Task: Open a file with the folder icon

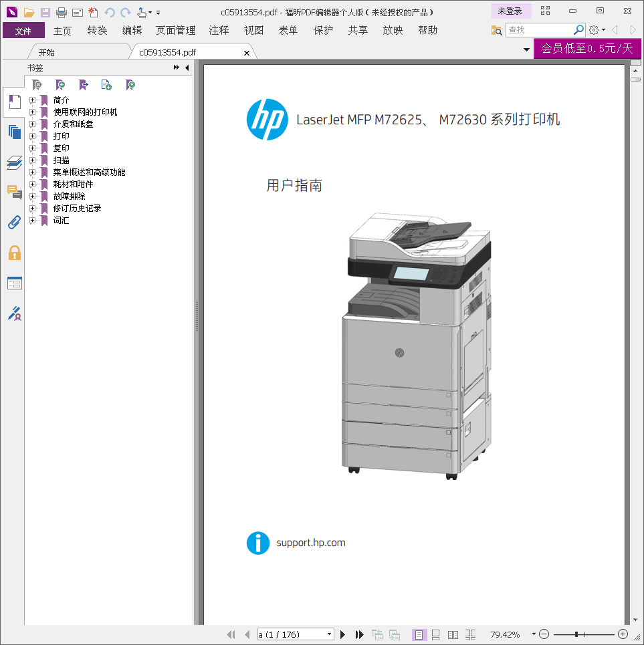Action: [29, 12]
